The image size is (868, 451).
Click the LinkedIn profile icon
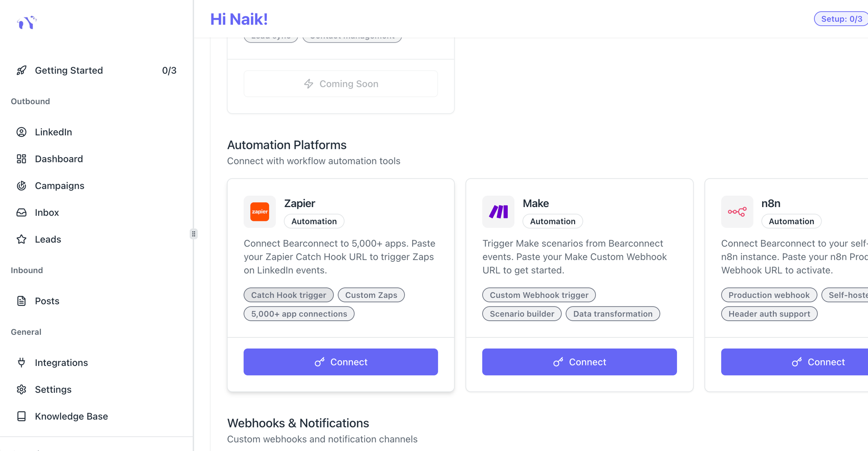point(21,132)
